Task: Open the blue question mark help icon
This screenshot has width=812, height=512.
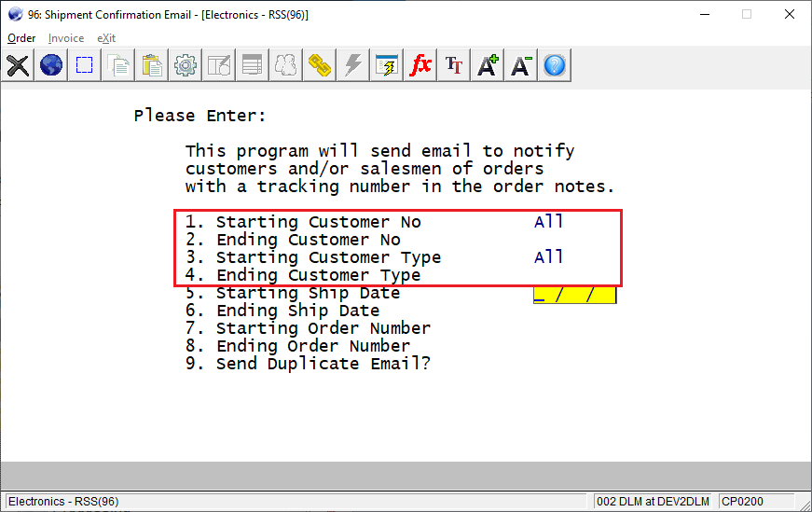Action: click(555, 65)
